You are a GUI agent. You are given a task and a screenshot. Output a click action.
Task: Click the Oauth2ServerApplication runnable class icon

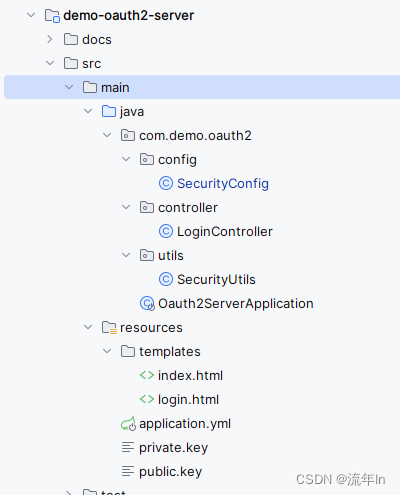(147, 303)
